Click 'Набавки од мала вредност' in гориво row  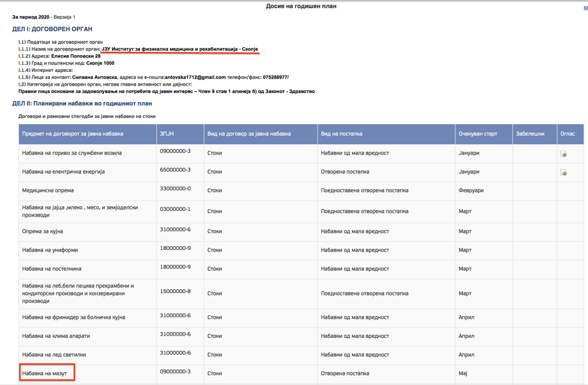point(355,153)
